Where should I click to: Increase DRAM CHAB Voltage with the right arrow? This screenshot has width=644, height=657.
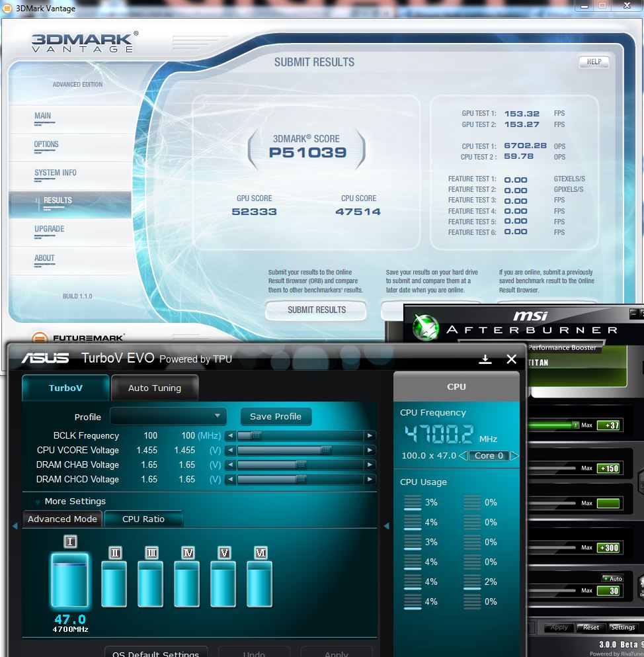tap(370, 464)
